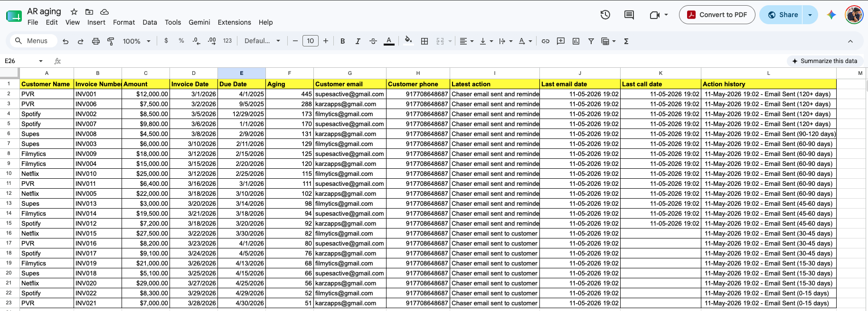The image size is (868, 311).
Task: Open the Insert menu
Action: (96, 22)
